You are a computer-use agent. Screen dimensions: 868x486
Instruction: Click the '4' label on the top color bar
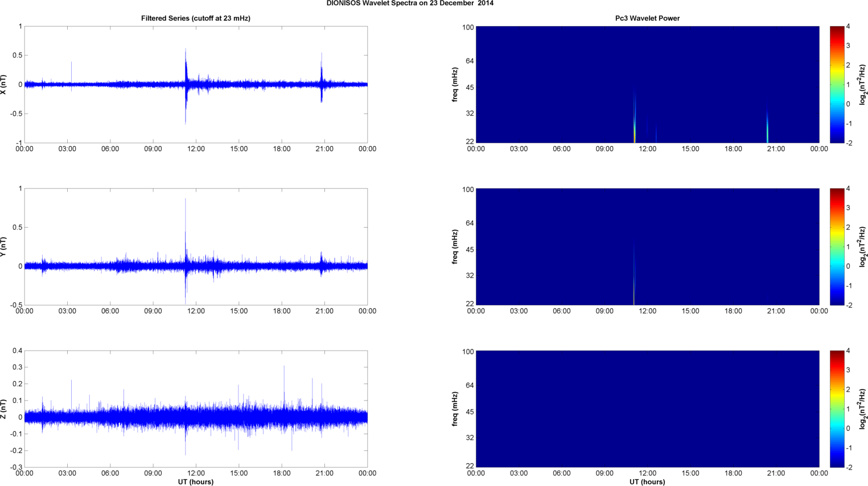click(848, 27)
